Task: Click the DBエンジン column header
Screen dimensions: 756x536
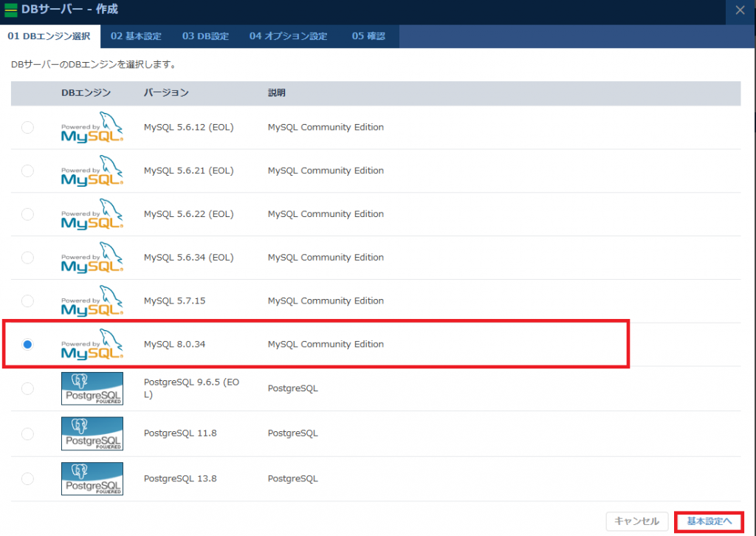Action: [x=86, y=92]
